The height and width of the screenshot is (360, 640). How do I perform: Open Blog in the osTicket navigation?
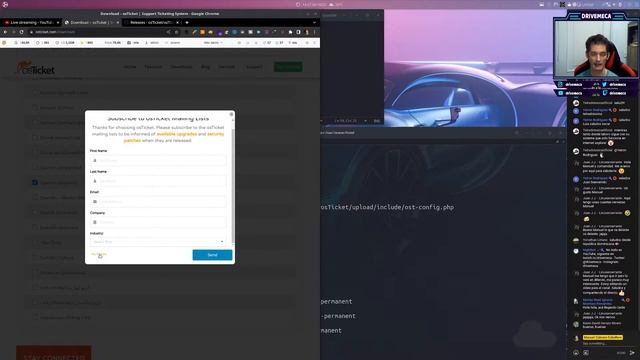pos(205,67)
